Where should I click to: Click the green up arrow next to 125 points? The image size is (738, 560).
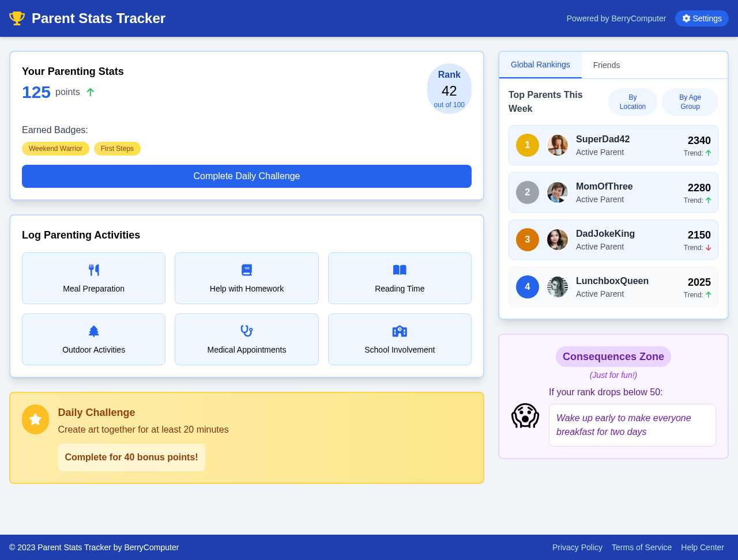(91, 92)
